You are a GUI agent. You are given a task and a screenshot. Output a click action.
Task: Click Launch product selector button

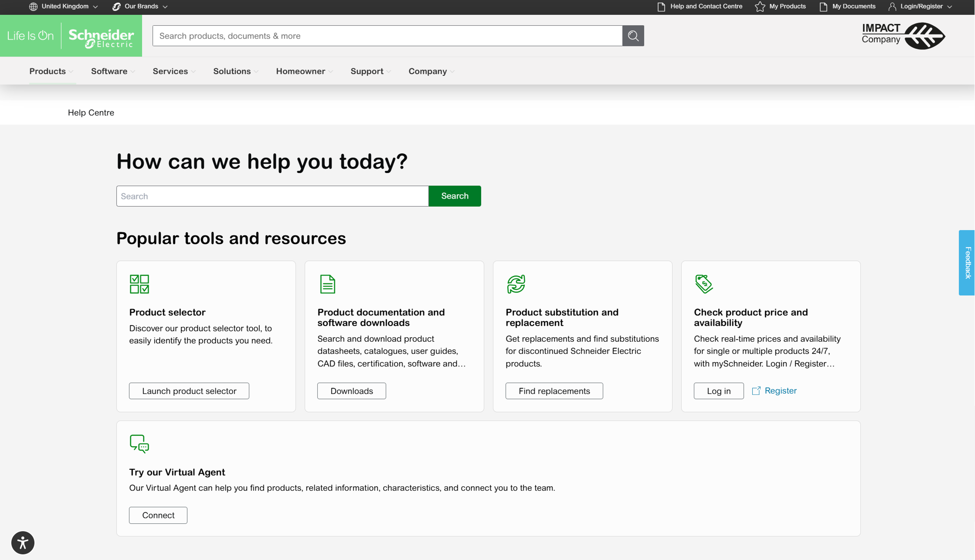(x=189, y=391)
